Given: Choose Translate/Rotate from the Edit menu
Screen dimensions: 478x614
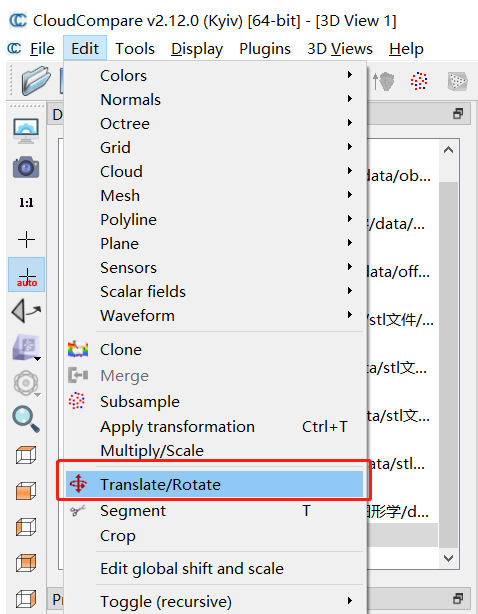Looking at the screenshot, I should click(214, 484).
